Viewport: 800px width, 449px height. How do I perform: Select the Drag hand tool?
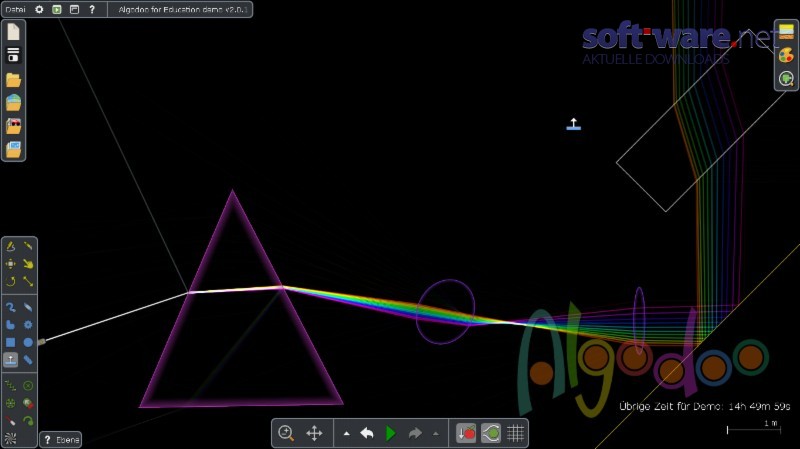[x=28, y=264]
